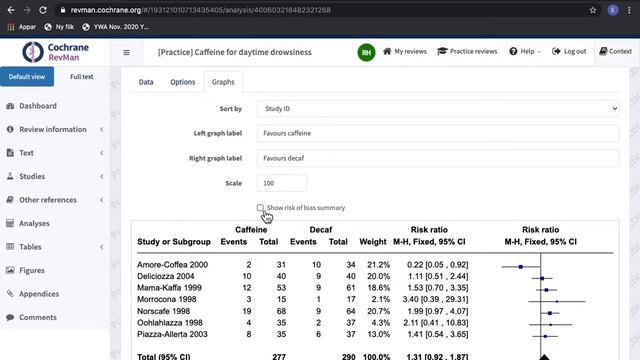Click the Studies flask icon
Viewport: 640px width, 360px height.
(x=10, y=176)
